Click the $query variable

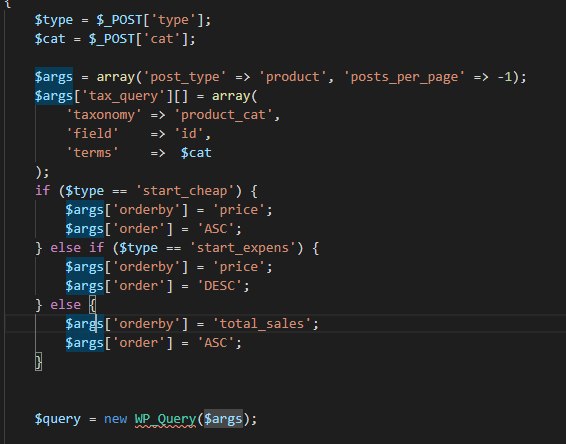(x=58, y=419)
